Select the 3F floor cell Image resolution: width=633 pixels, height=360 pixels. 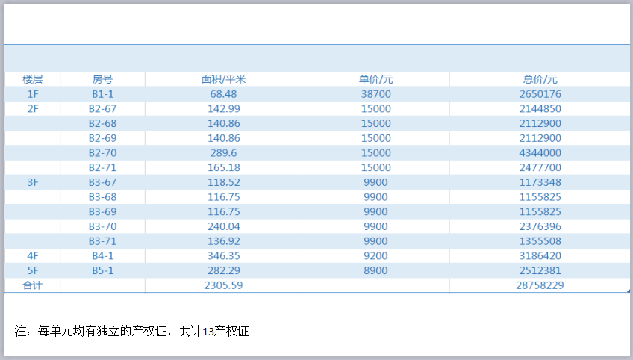[x=33, y=182]
